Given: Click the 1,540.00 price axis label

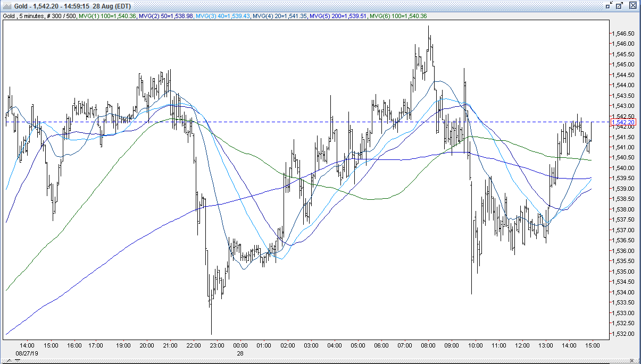Looking at the screenshot, I should (622, 168).
